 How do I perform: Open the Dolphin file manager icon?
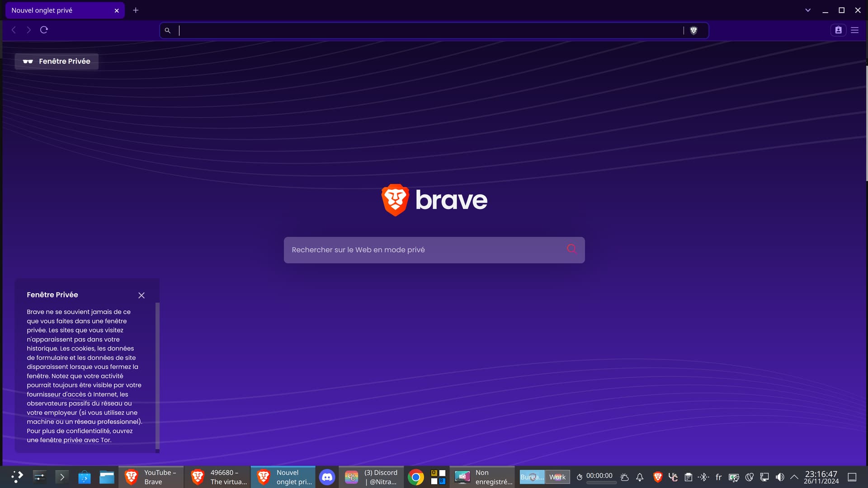(107, 477)
